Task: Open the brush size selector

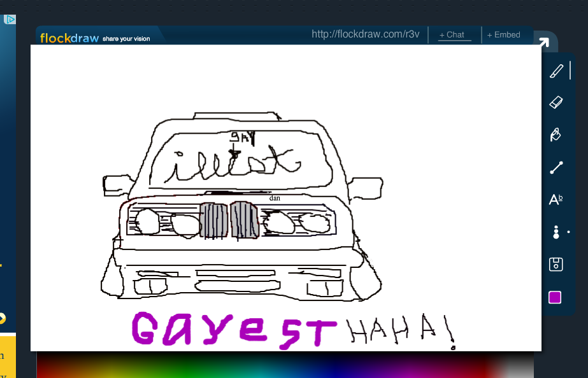Action: tap(556, 232)
